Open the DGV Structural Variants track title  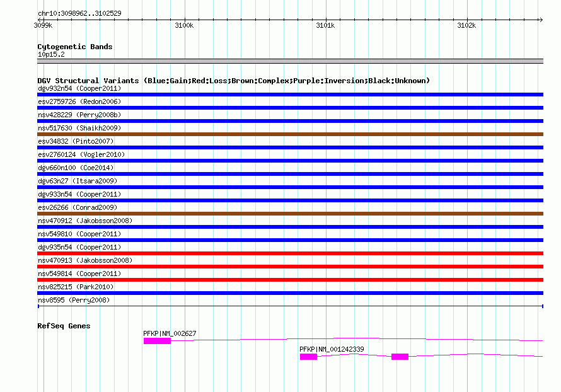click(x=233, y=81)
